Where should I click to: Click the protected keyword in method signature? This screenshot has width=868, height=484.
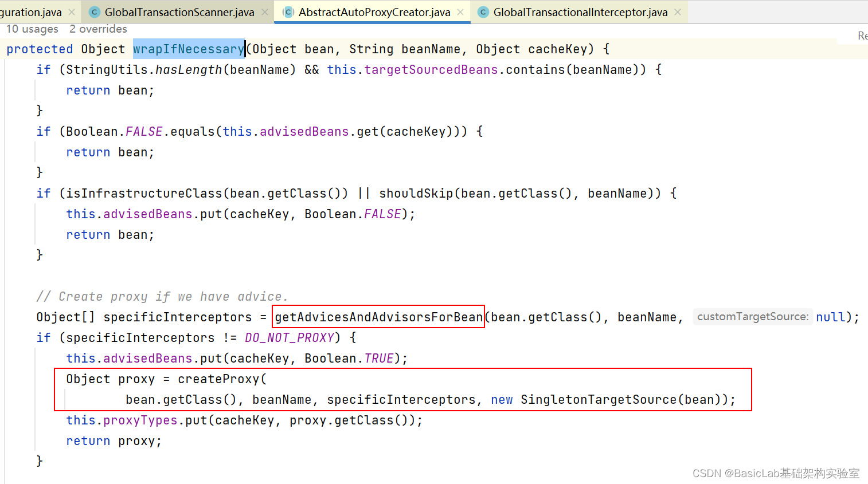point(40,49)
